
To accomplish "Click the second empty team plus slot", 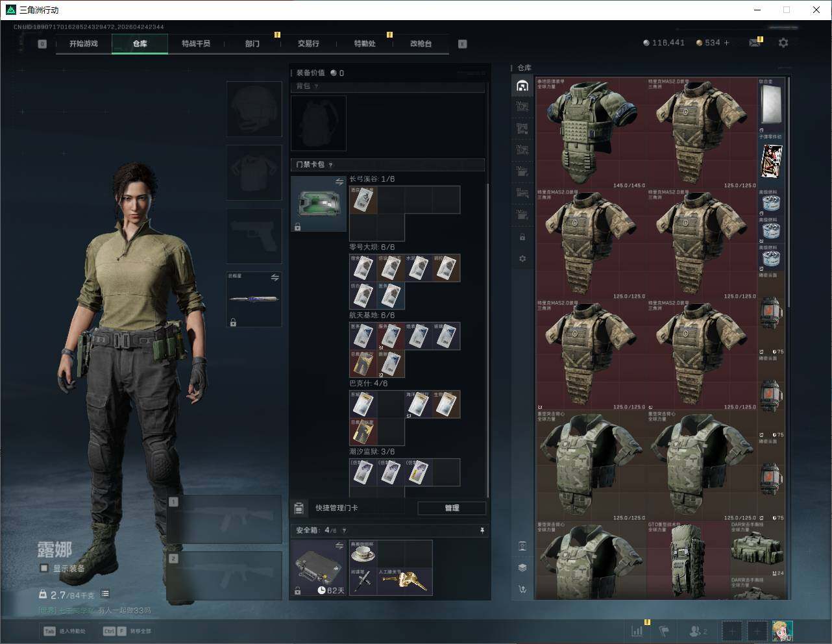I will coord(757,630).
